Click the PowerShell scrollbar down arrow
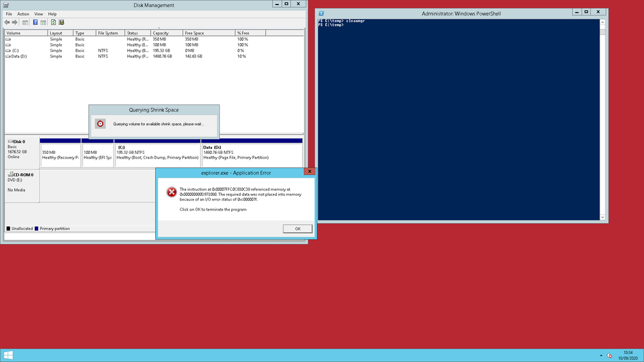The width and height of the screenshot is (644, 362). 603,217
